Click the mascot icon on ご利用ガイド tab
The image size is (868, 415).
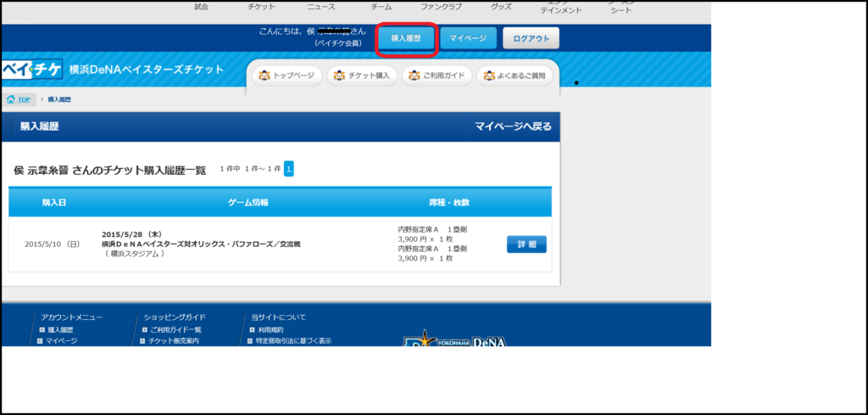pos(414,76)
